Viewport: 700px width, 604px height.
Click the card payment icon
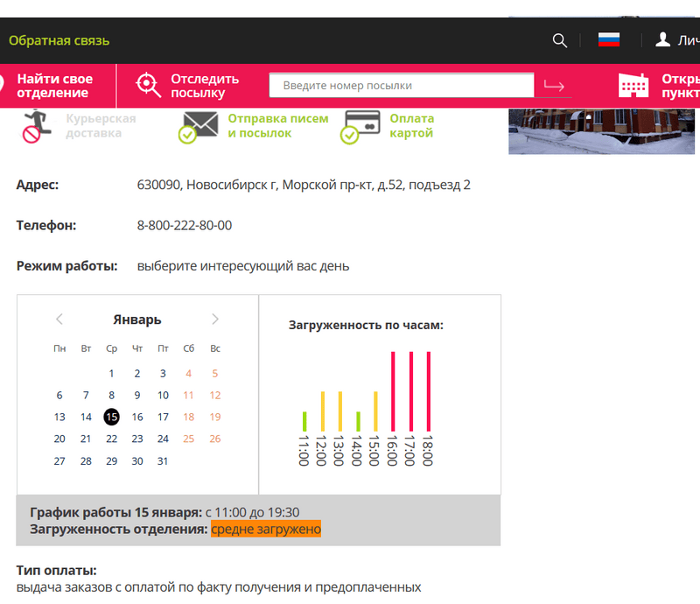(360, 127)
